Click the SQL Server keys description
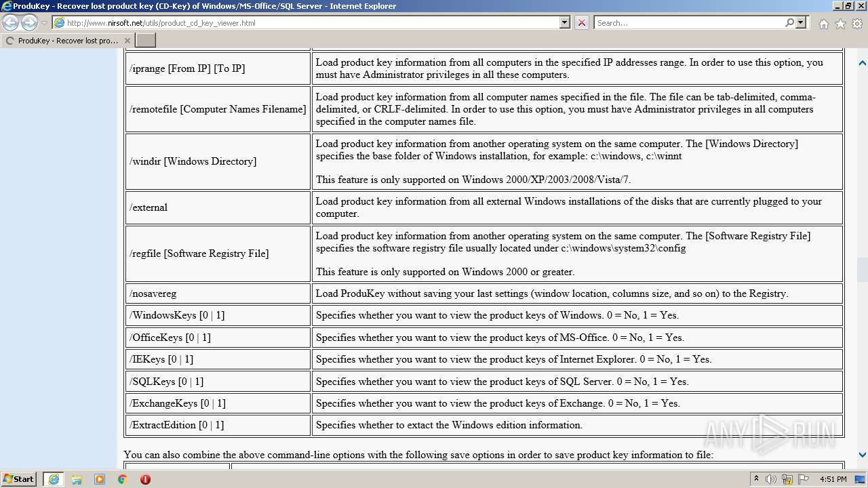 click(502, 381)
